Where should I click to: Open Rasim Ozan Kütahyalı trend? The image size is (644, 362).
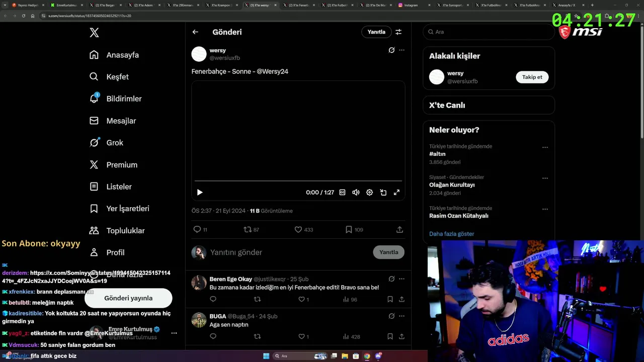pyautogui.click(x=459, y=216)
